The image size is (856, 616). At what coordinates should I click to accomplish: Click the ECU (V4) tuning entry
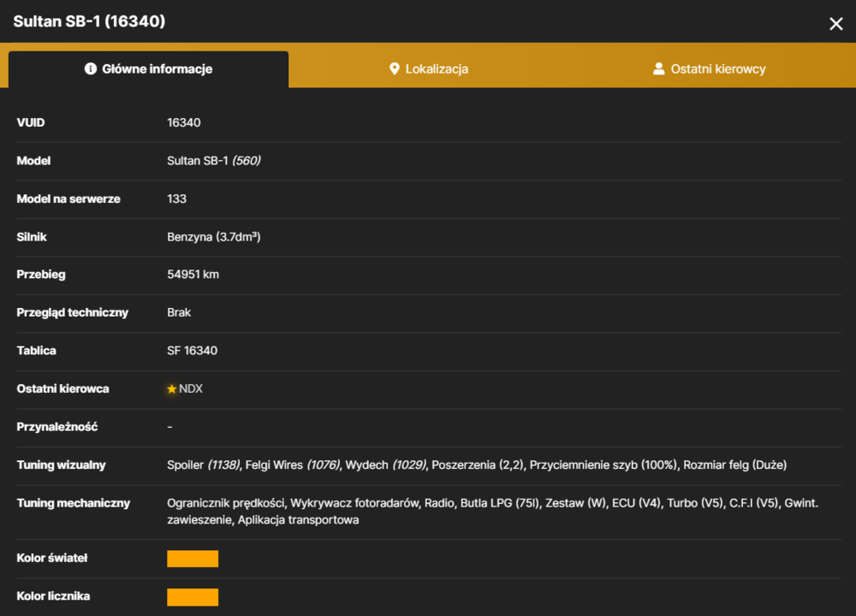[637, 503]
